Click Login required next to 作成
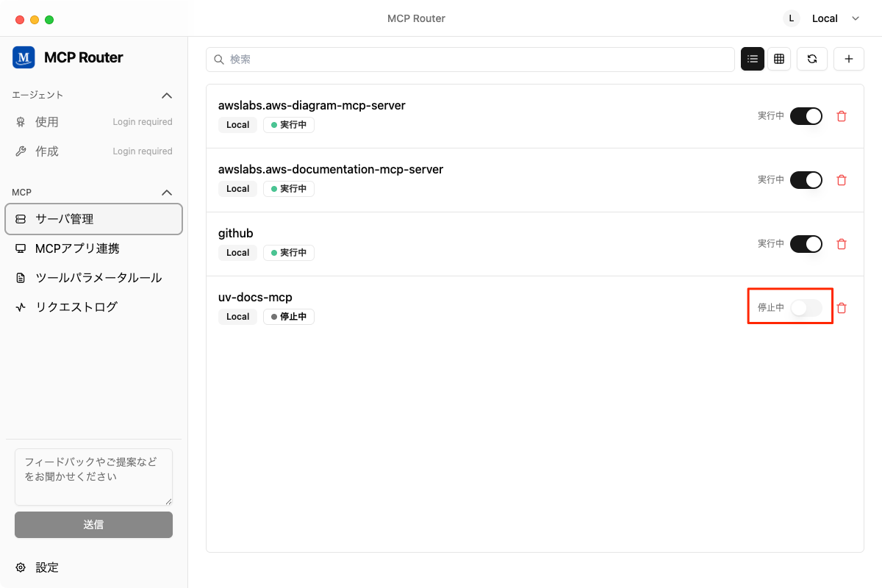Image resolution: width=882 pixels, height=588 pixels. click(x=143, y=151)
